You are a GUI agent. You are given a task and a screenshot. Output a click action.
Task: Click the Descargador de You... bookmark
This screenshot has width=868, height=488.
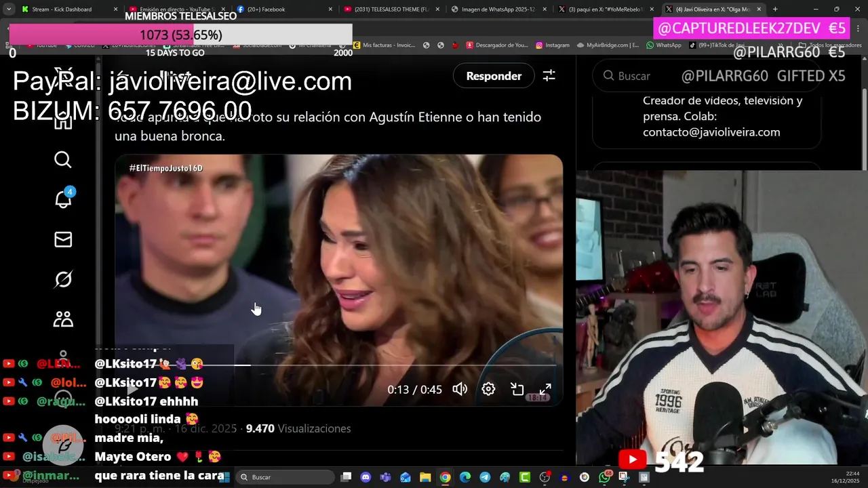click(497, 45)
